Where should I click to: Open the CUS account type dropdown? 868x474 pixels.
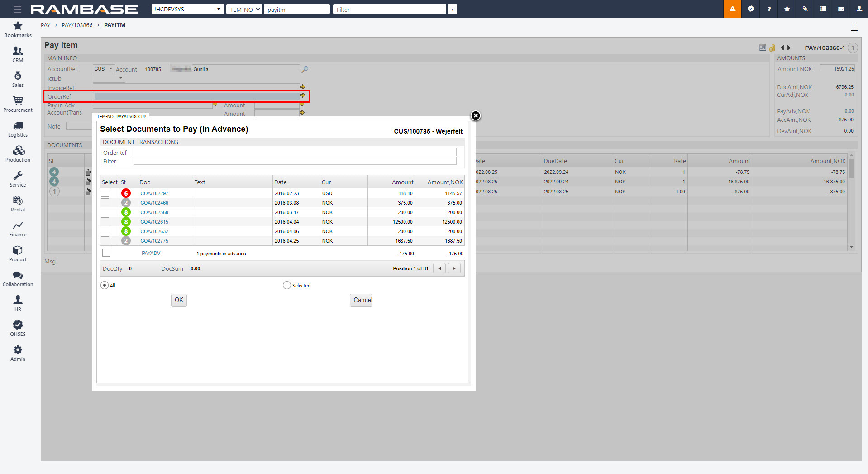pos(103,69)
